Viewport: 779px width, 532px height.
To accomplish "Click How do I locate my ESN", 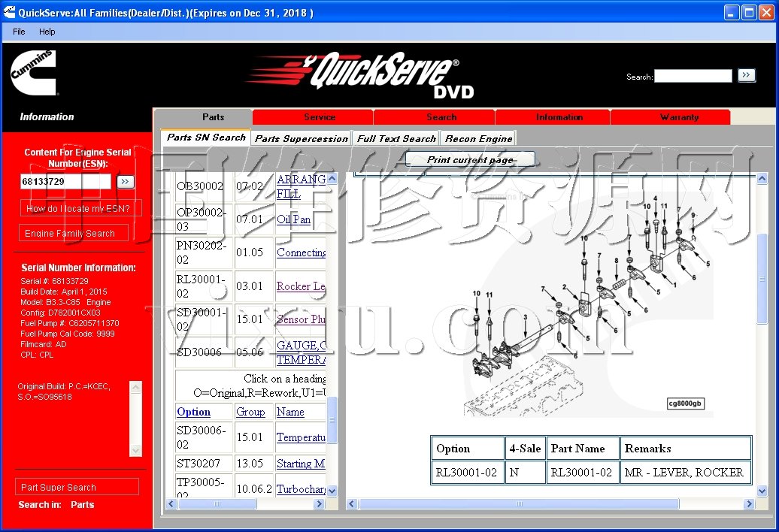I will pos(78,209).
